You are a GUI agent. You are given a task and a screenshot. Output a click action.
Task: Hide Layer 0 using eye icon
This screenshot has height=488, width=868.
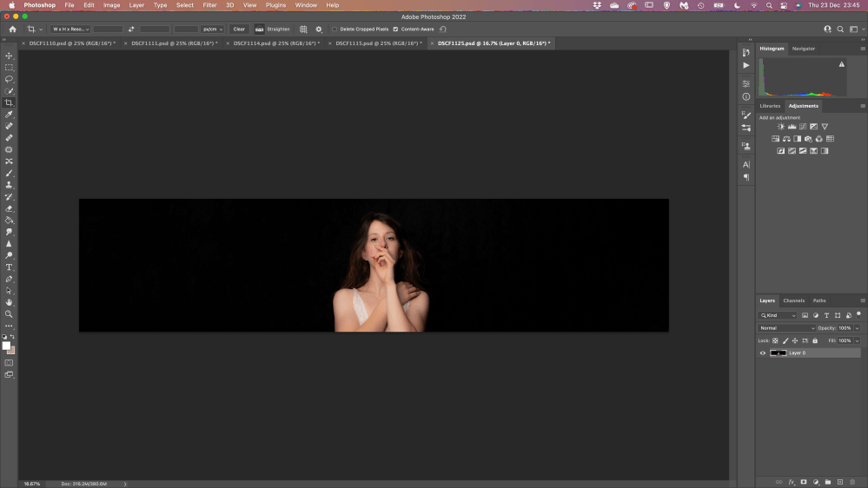point(763,353)
